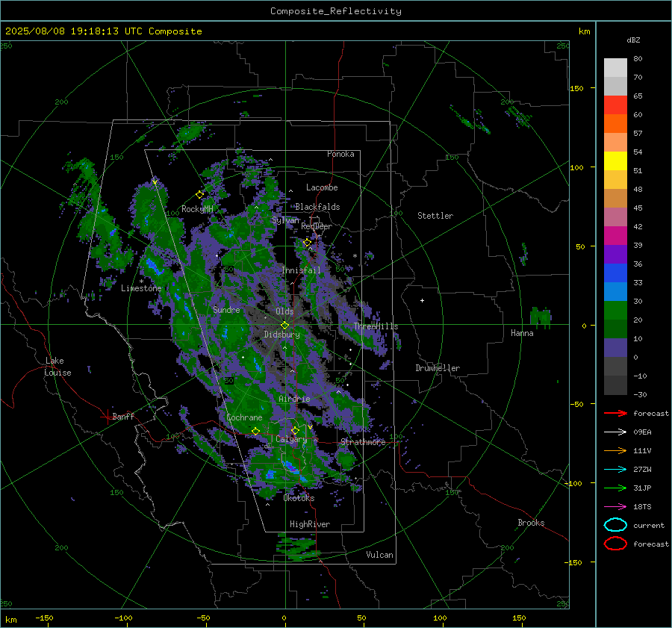Pick the indigo 0–10 dBZ color swatch
672x628 pixels.
tap(615, 347)
